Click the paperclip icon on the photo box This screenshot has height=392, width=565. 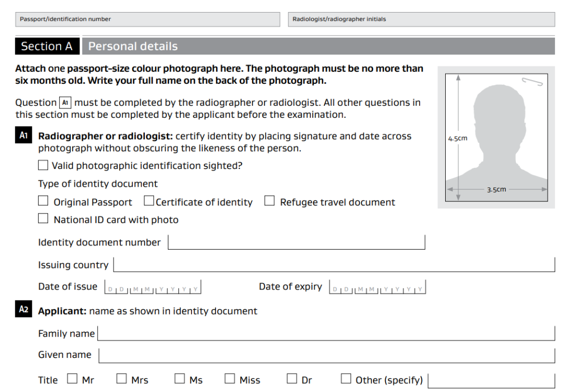pos(533,81)
